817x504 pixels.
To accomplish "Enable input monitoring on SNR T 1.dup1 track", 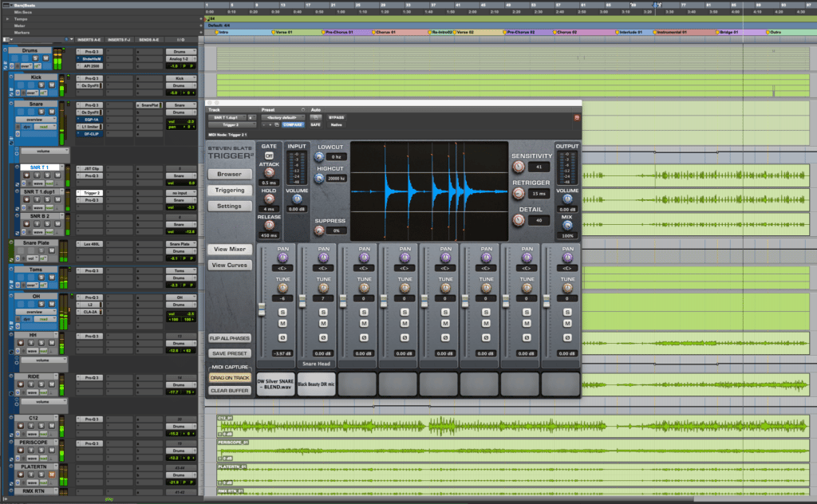I will tap(38, 200).
